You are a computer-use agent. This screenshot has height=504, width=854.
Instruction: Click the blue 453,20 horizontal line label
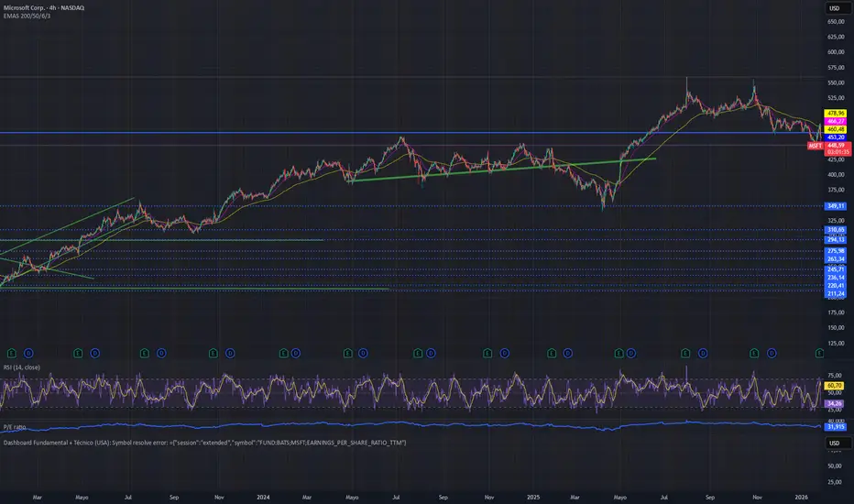click(x=836, y=137)
